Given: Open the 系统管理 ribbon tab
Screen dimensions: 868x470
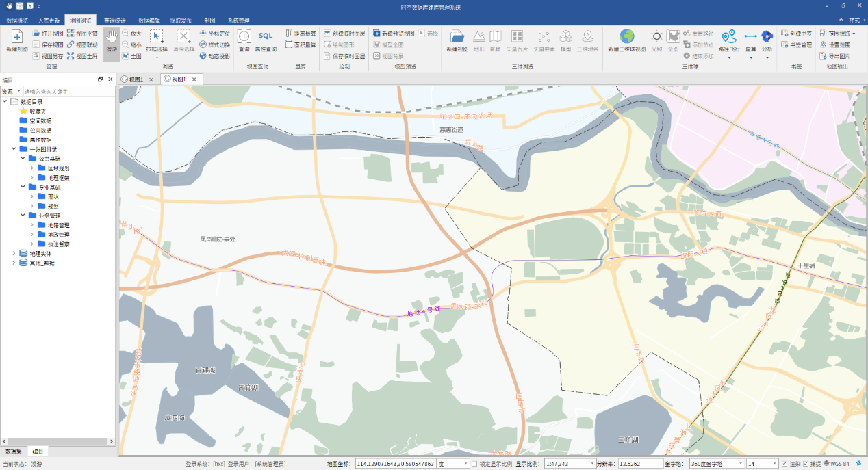Looking at the screenshot, I should 238,21.
